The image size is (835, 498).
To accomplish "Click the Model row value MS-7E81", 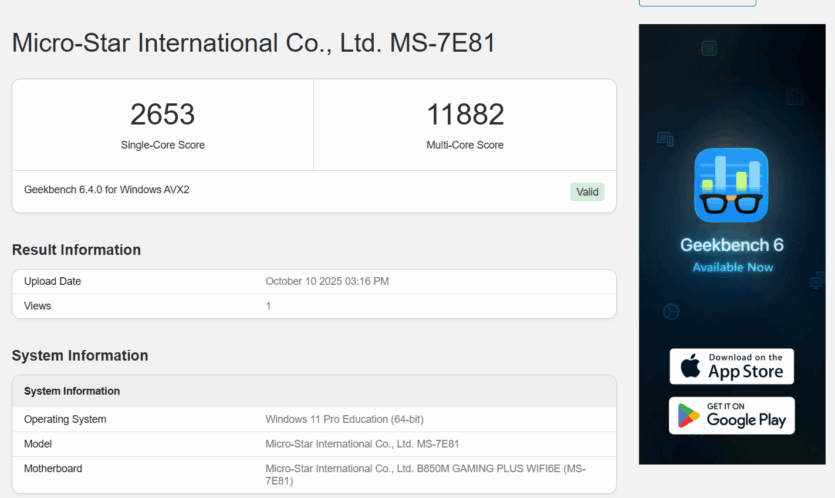I will [362, 444].
